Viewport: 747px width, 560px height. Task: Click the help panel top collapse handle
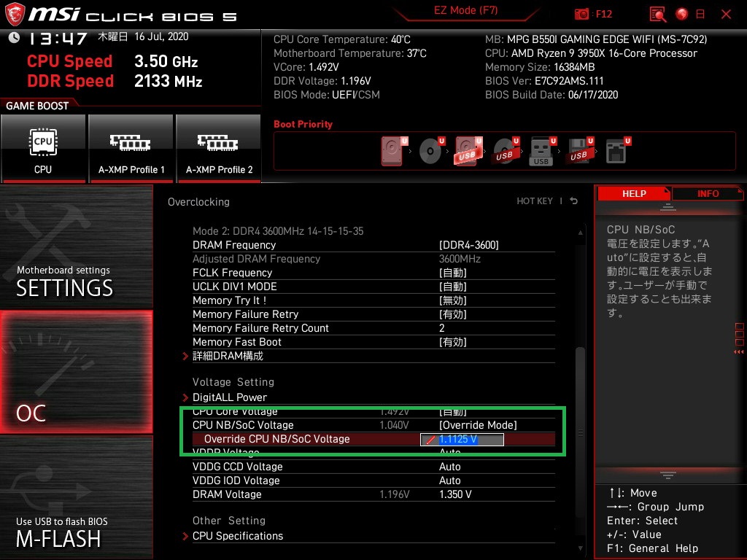[667, 206]
